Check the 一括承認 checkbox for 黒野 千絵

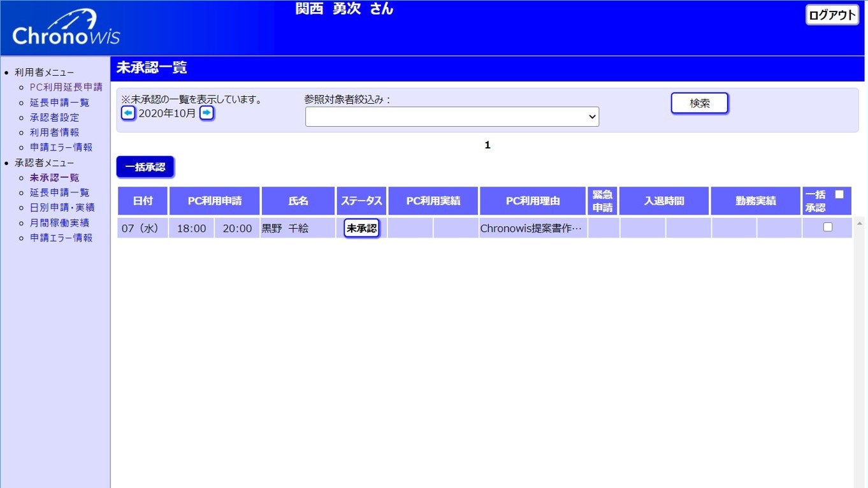(x=827, y=227)
